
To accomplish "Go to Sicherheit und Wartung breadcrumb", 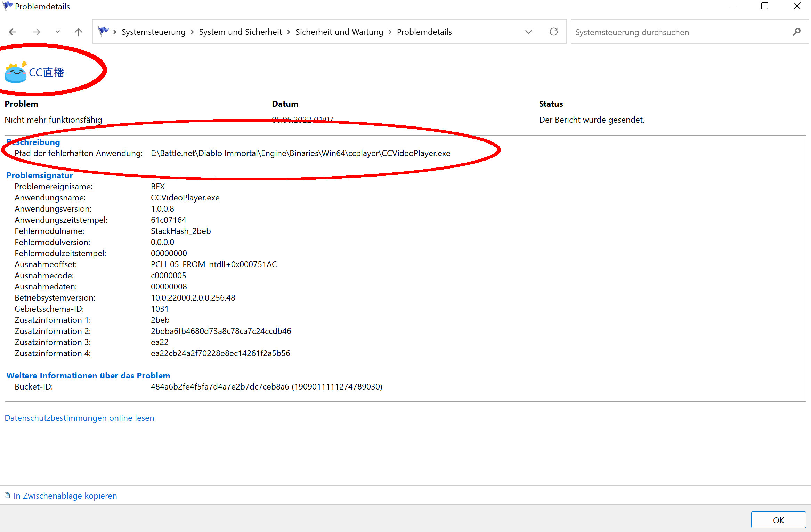I will pyautogui.click(x=339, y=32).
